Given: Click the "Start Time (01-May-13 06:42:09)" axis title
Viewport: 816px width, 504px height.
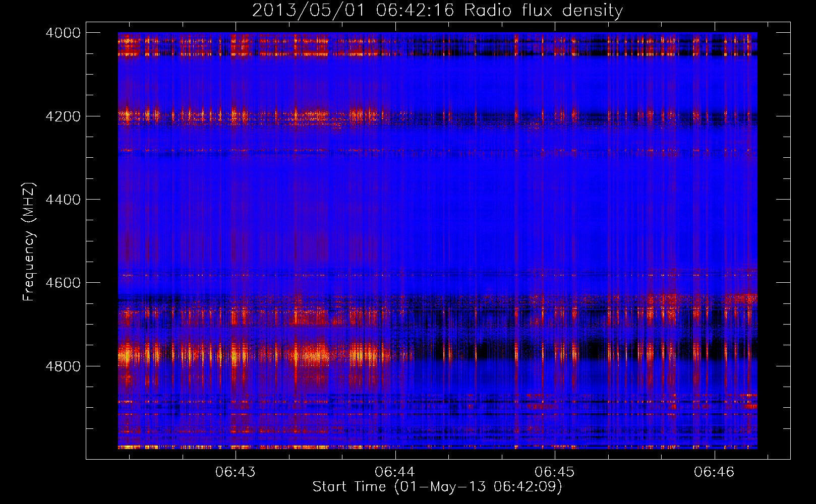Looking at the screenshot, I should coord(437,487).
